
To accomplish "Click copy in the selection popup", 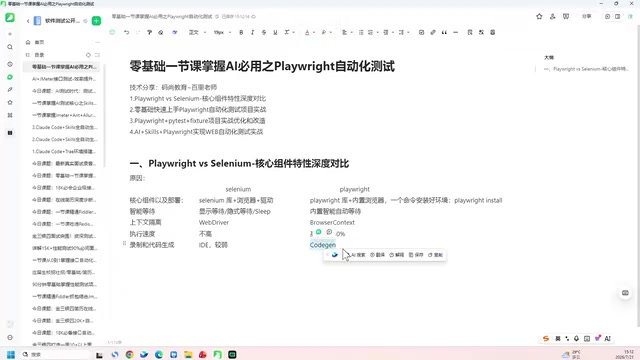I will 436,255.
